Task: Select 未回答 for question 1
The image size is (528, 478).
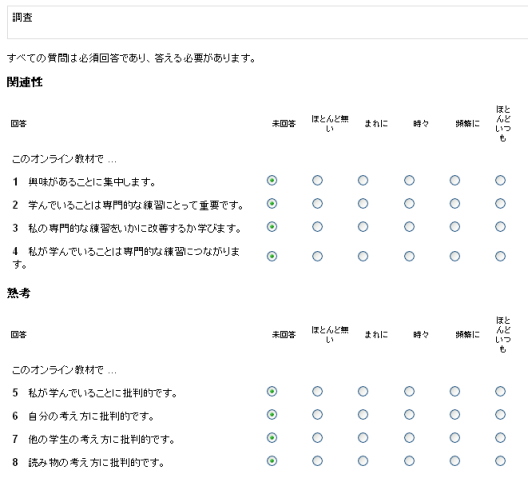Action: (x=272, y=180)
